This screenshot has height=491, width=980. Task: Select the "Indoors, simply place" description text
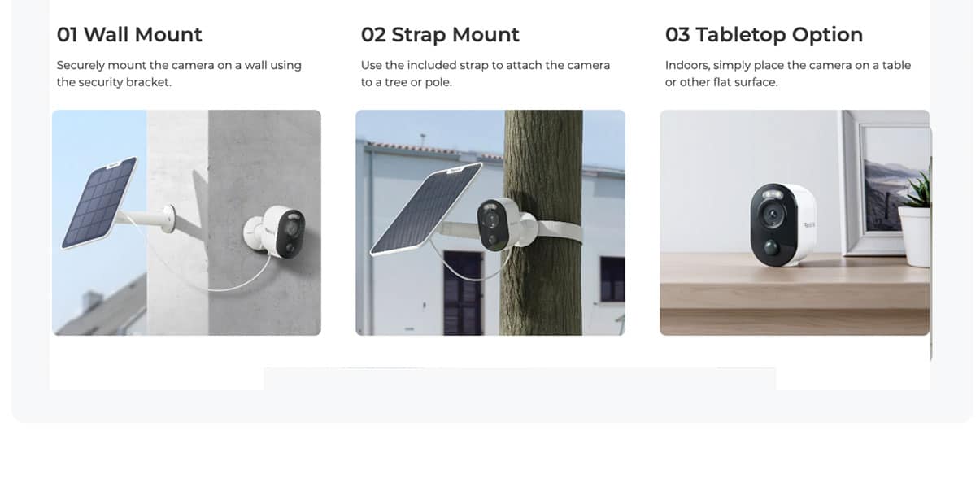788,73
